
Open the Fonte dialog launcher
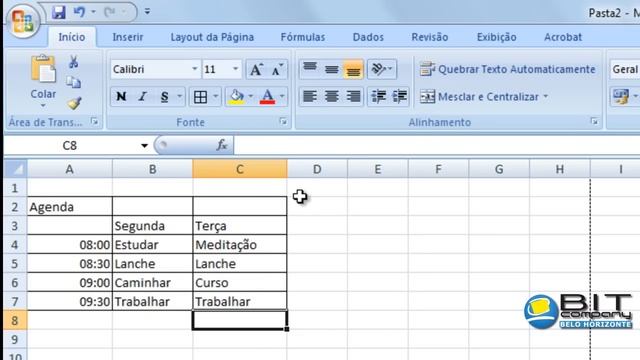pos(283,122)
